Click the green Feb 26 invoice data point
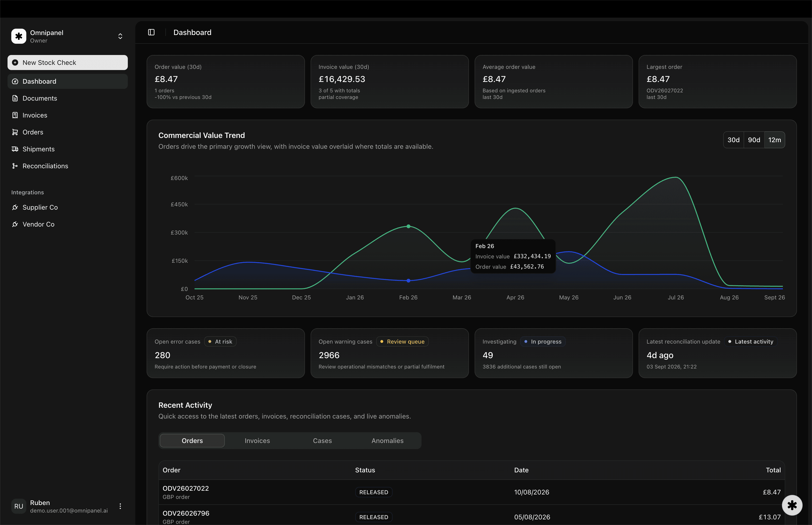The width and height of the screenshot is (812, 525). point(408,226)
